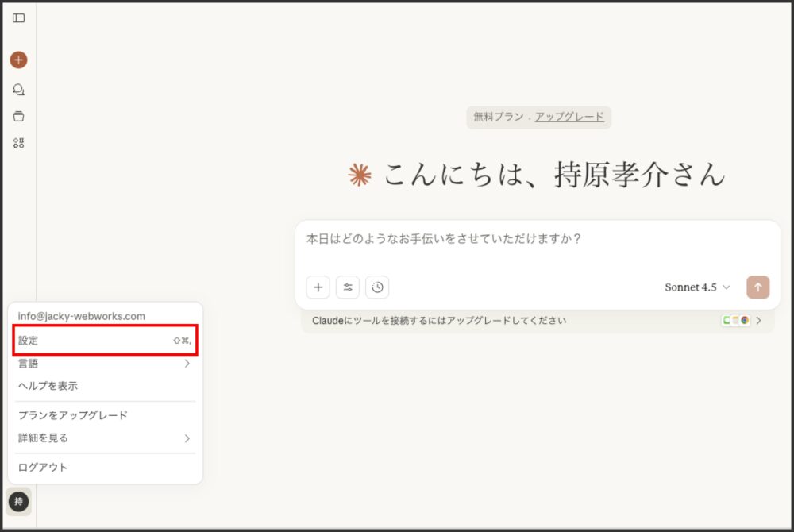
Task: Select 設定 from the account menu
Action: pyautogui.click(x=105, y=340)
